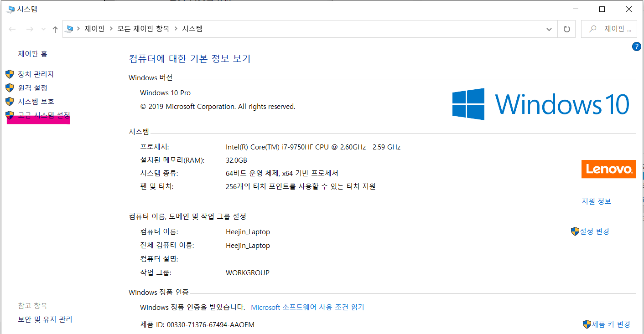The width and height of the screenshot is (644, 334).
Task: Click the Windows 10 logo
Action: coord(541,104)
